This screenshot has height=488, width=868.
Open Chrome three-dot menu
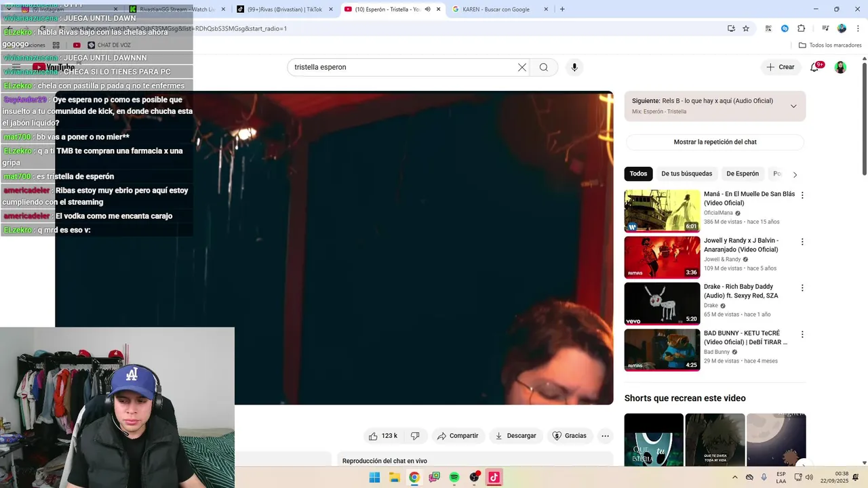tap(857, 28)
